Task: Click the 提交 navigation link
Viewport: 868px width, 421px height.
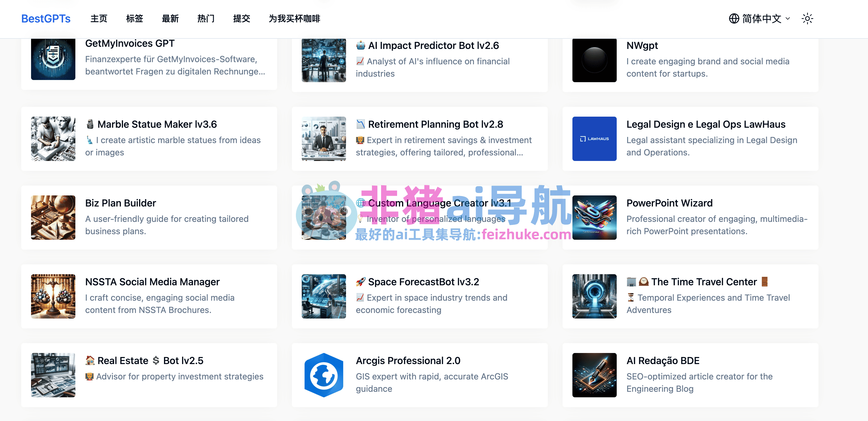Action: [241, 18]
